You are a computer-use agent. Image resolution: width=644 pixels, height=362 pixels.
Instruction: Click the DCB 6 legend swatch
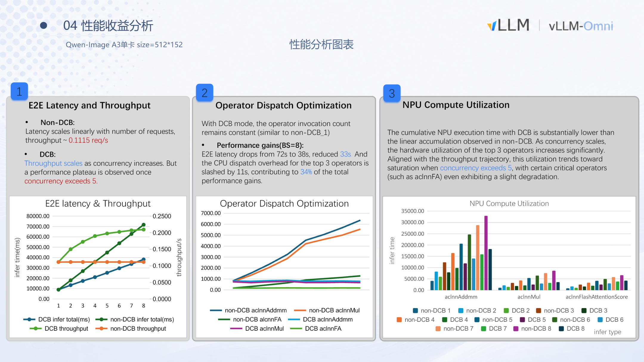coord(600,320)
